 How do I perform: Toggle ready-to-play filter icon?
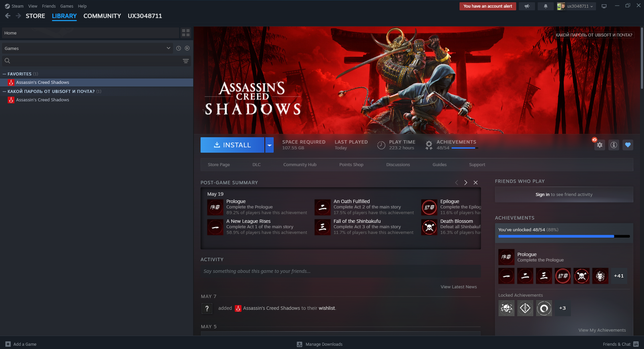click(187, 48)
